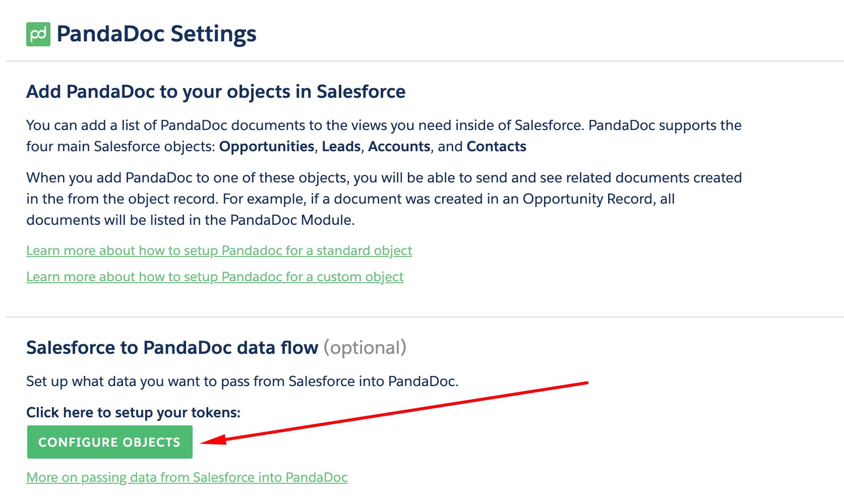
Task: Click the 'Add PandaDoc to your objects' heading
Action: click(216, 92)
